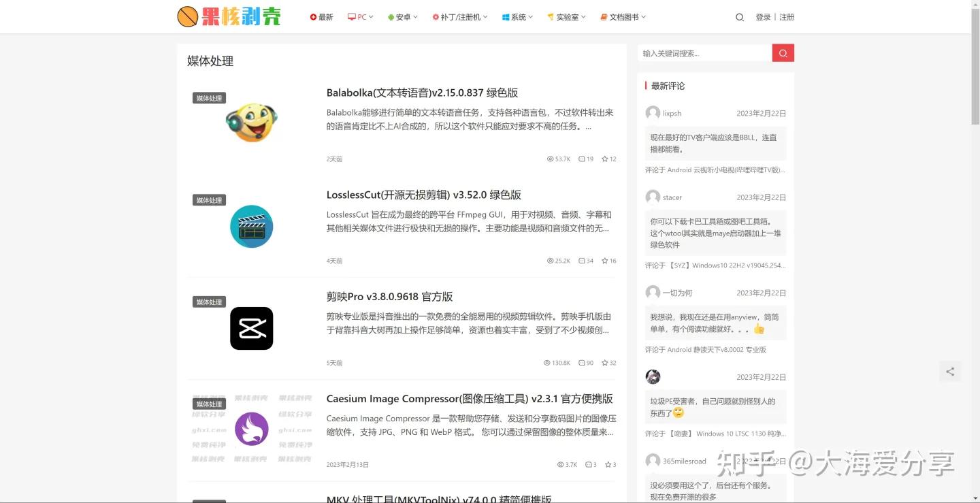Click the red bucket icon beside 实验室
The height and width of the screenshot is (503, 980).
click(549, 16)
